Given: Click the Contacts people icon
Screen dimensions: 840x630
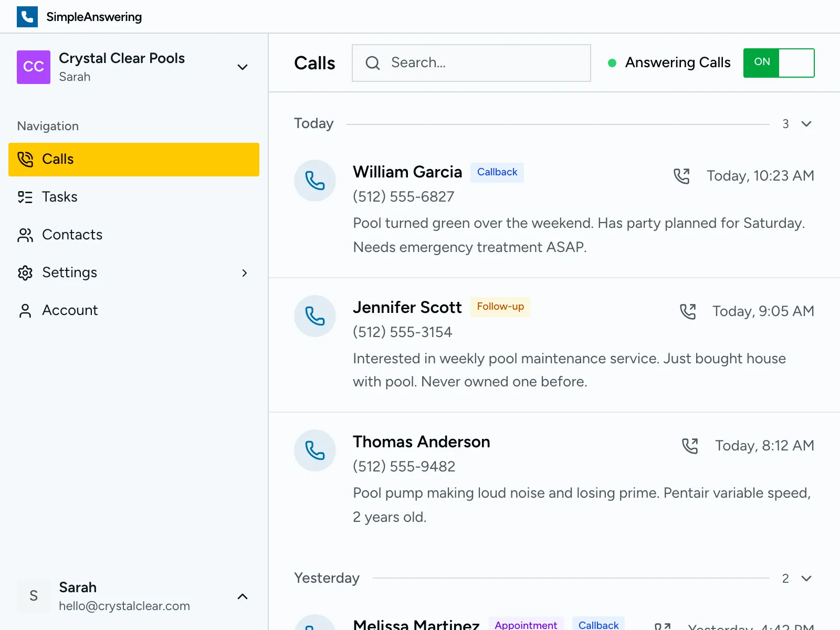Looking at the screenshot, I should point(24,235).
